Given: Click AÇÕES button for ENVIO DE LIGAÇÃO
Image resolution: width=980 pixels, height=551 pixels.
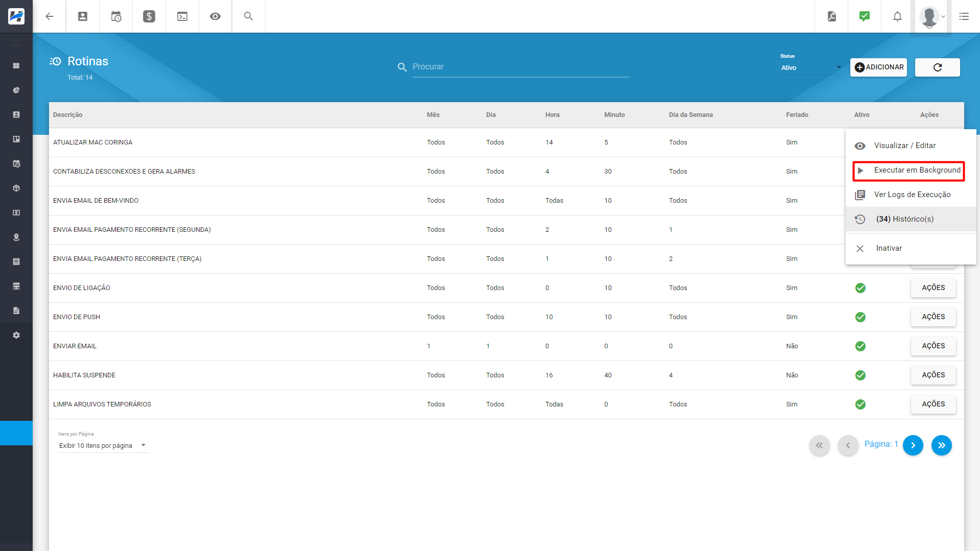Looking at the screenshot, I should (x=933, y=288).
